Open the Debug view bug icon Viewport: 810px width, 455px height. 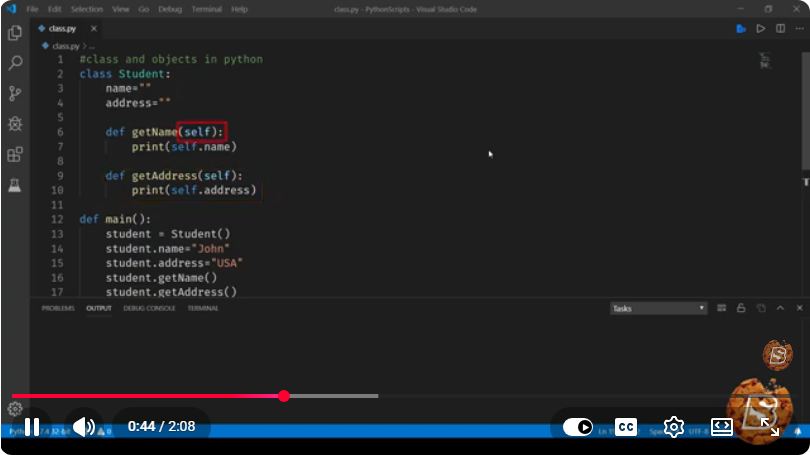(x=15, y=124)
